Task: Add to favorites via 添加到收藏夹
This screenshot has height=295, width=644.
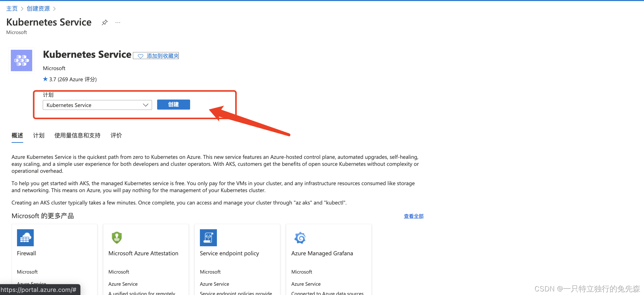Action: pyautogui.click(x=156, y=56)
